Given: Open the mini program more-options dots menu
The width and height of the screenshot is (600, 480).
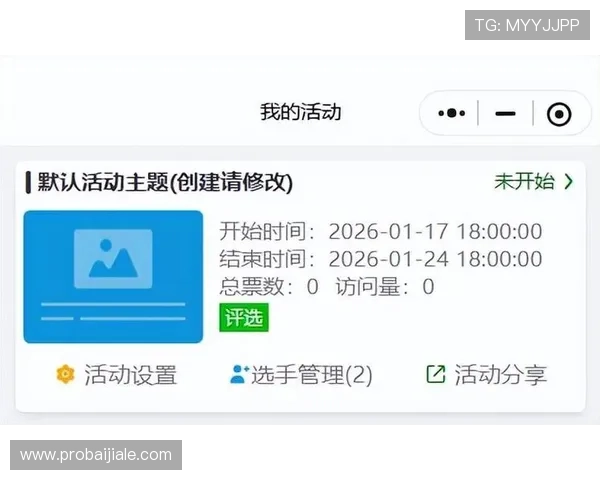Looking at the screenshot, I should pyautogui.click(x=452, y=113).
